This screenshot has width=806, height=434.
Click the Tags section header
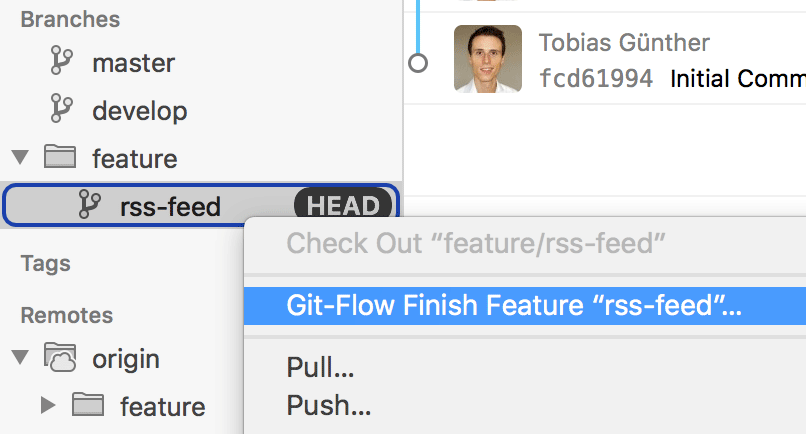(45, 263)
